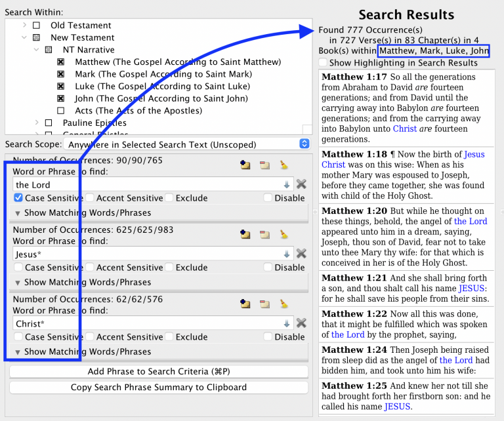Uncheck Case Sensitive for 'the Lord' phrase

pos(18,197)
